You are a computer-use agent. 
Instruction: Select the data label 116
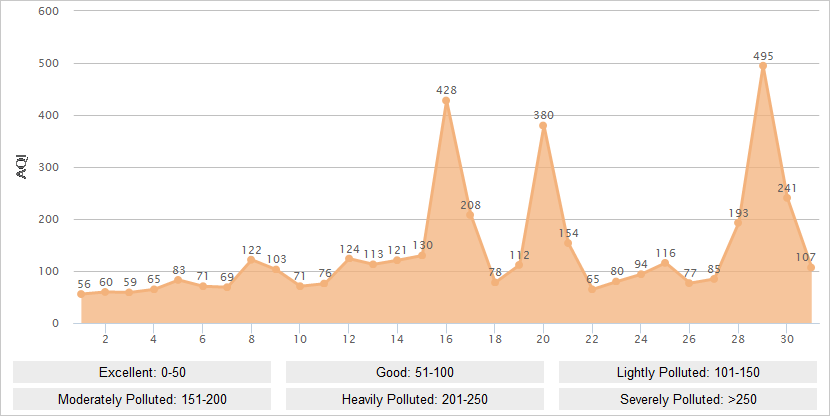[665, 253]
